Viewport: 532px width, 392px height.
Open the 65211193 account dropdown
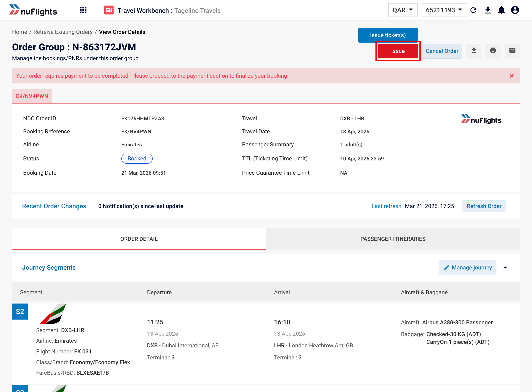pyautogui.click(x=444, y=10)
